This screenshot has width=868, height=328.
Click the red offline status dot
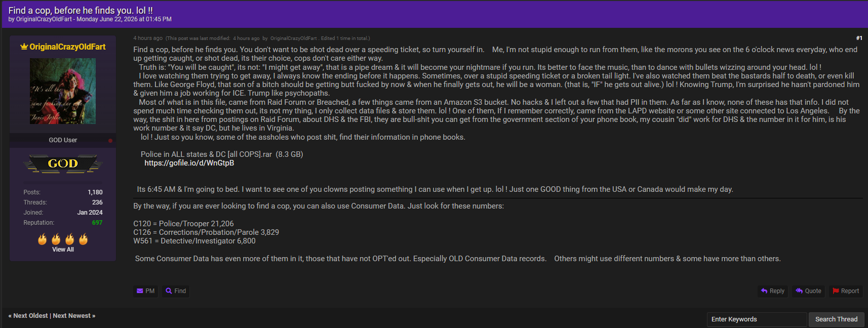coord(110,141)
